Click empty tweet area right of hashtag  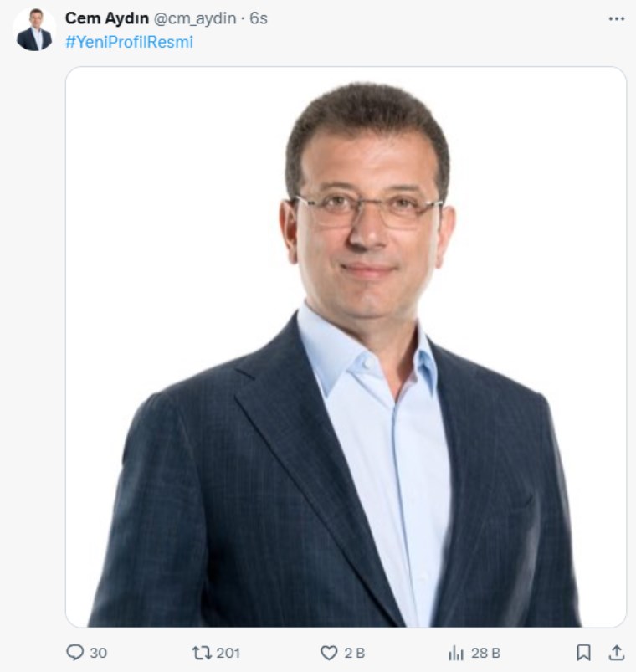tap(398, 42)
